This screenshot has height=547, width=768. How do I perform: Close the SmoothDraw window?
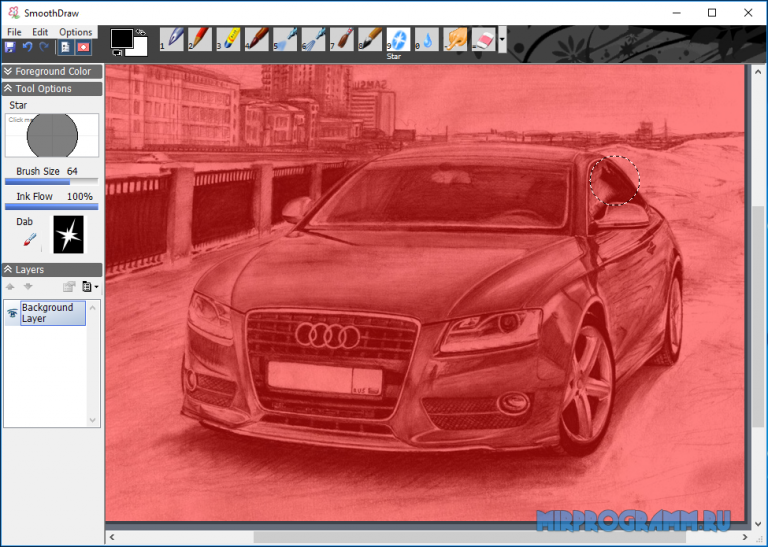[x=748, y=13]
